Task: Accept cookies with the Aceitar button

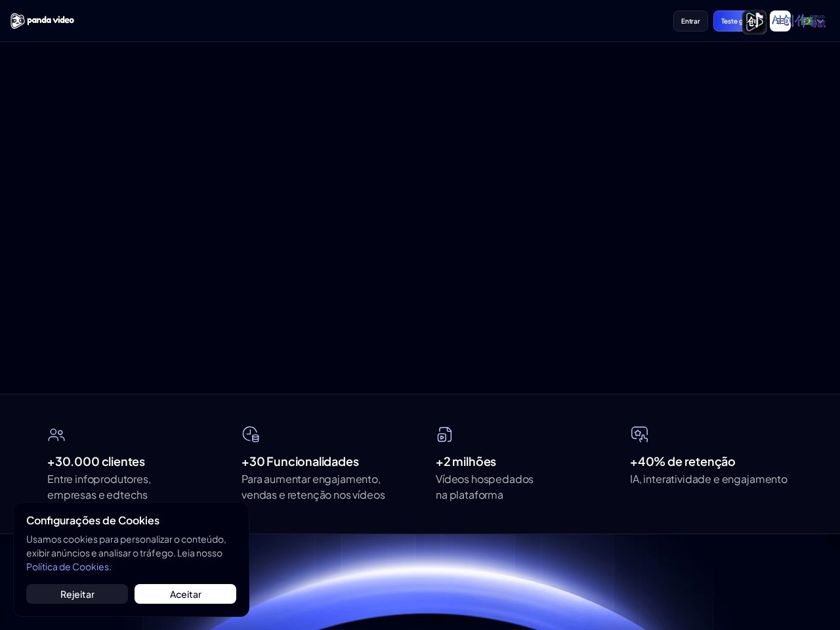Action: 185,594
